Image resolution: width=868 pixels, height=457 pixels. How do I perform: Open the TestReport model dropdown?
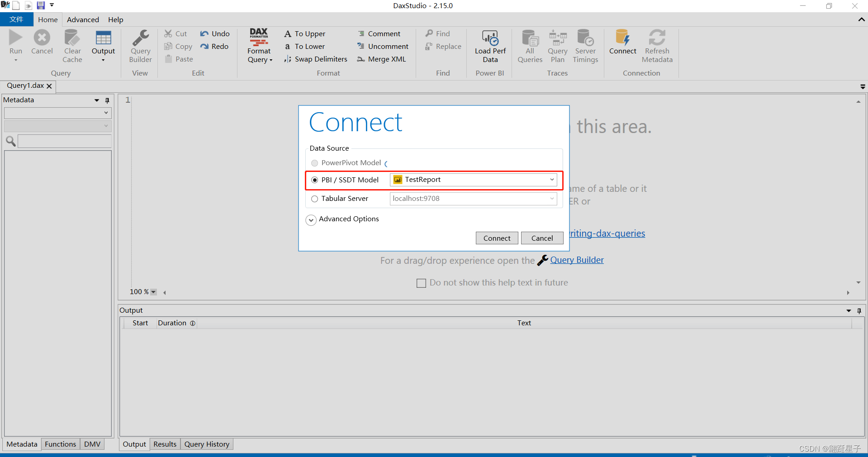(551, 180)
